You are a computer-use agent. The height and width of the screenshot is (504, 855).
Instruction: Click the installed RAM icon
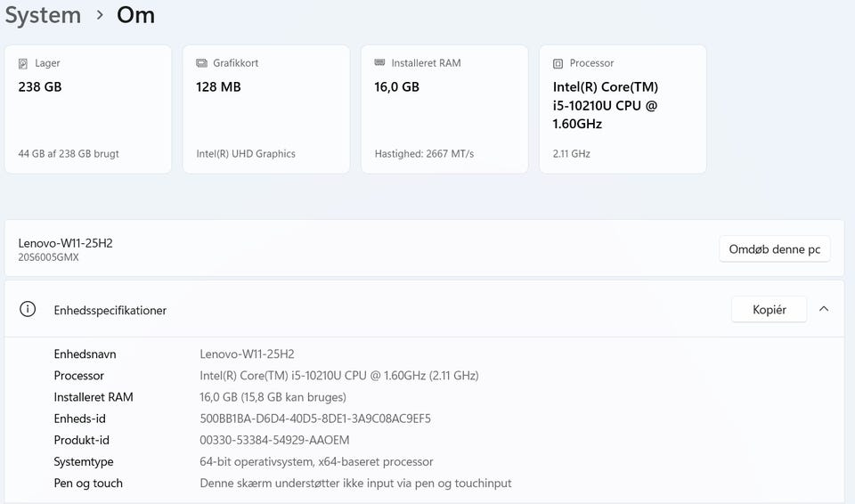(x=380, y=64)
